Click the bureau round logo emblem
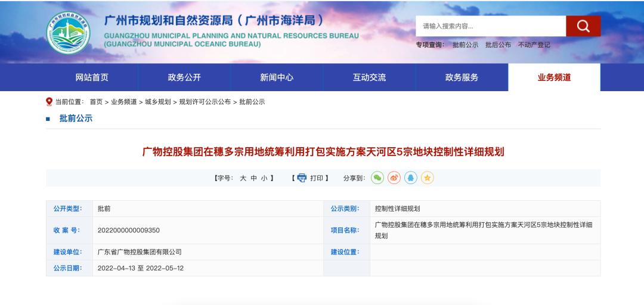 tap(68, 33)
